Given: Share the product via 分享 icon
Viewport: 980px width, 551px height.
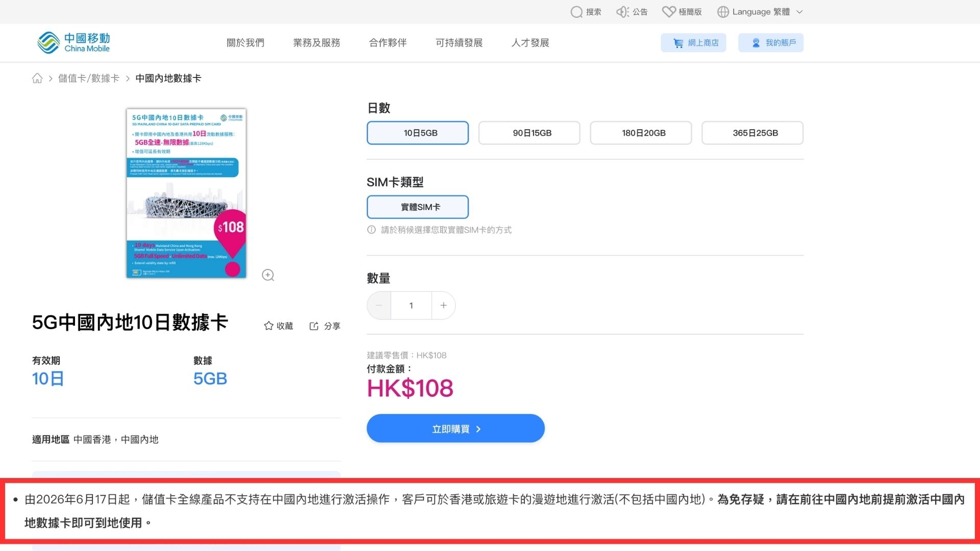Looking at the screenshot, I should (x=325, y=326).
